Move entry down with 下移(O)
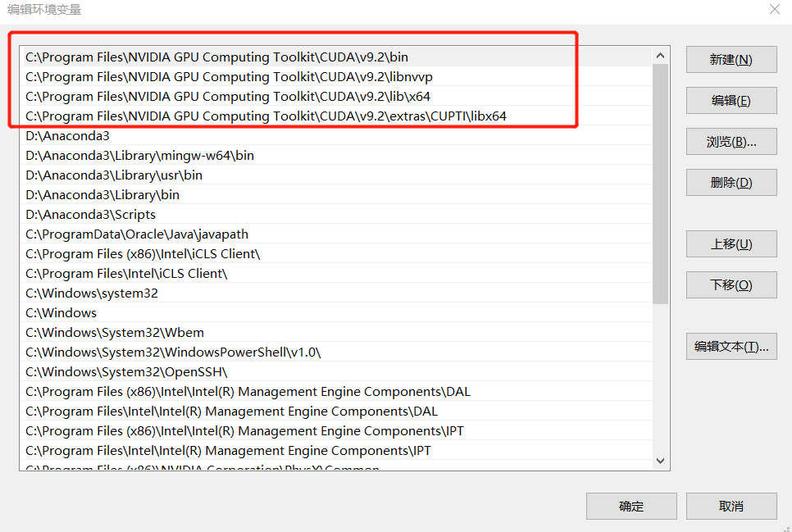 tap(731, 285)
